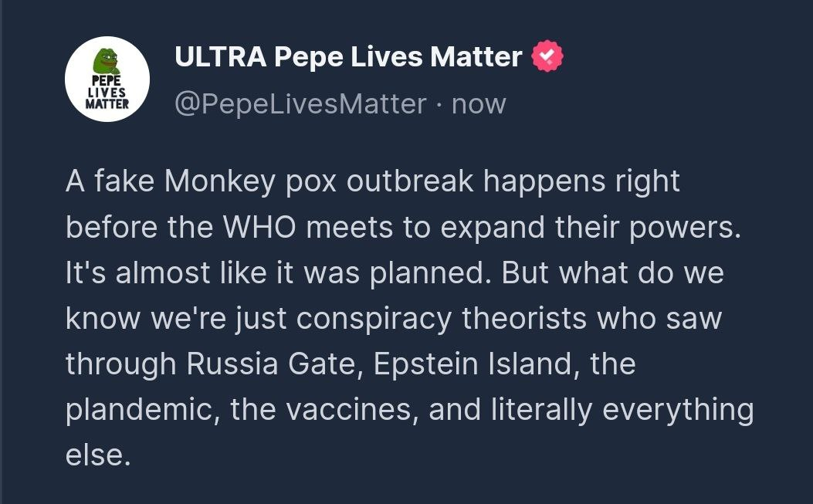The width and height of the screenshot is (813, 504).
Task: Click the phrase "literally everything"
Action: click(x=622, y=409)
